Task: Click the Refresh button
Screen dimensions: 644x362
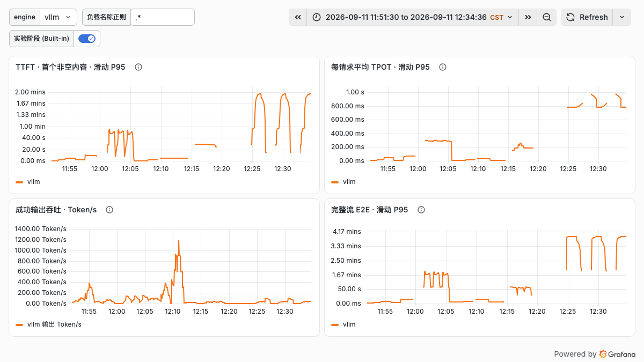Action: click(587, 17)
